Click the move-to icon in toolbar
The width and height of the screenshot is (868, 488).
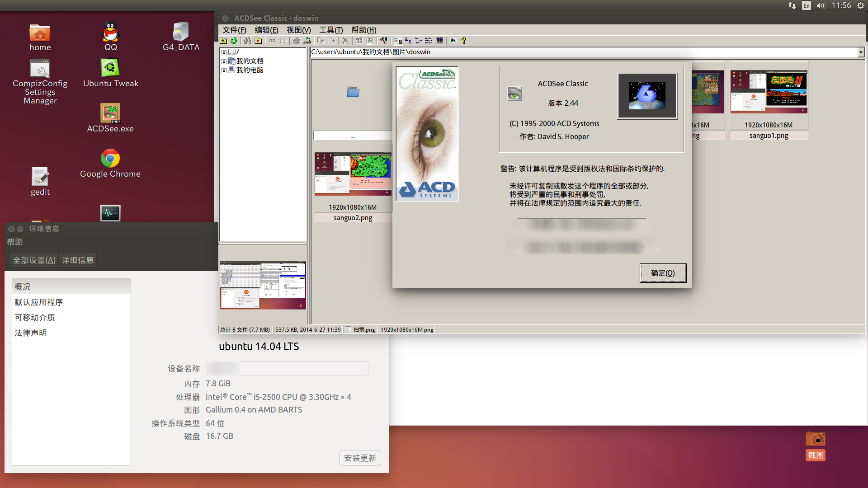(x=331, y=41)
